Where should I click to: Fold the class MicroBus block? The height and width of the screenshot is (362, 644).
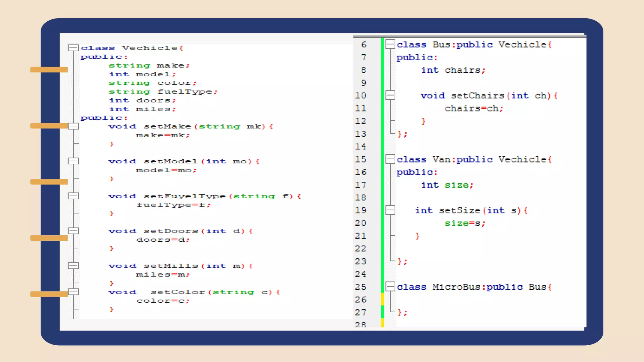point(390,287)
